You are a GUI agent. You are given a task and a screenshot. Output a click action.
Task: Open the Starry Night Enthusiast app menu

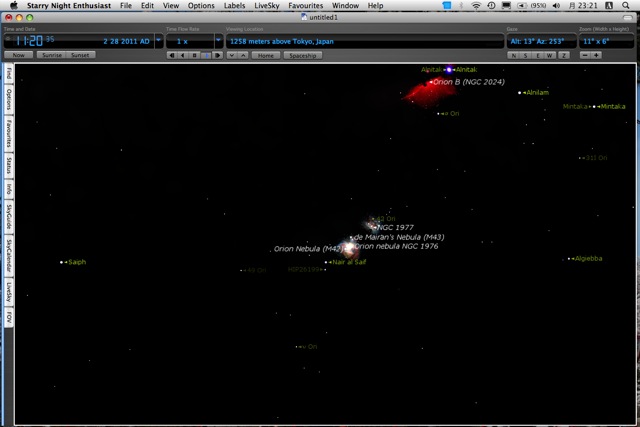point(69,6)
